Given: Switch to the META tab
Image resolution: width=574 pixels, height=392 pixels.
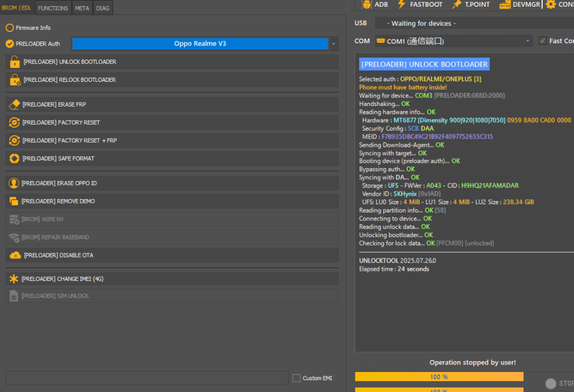Looking at the screenshot, I should [x=82, y=8].
